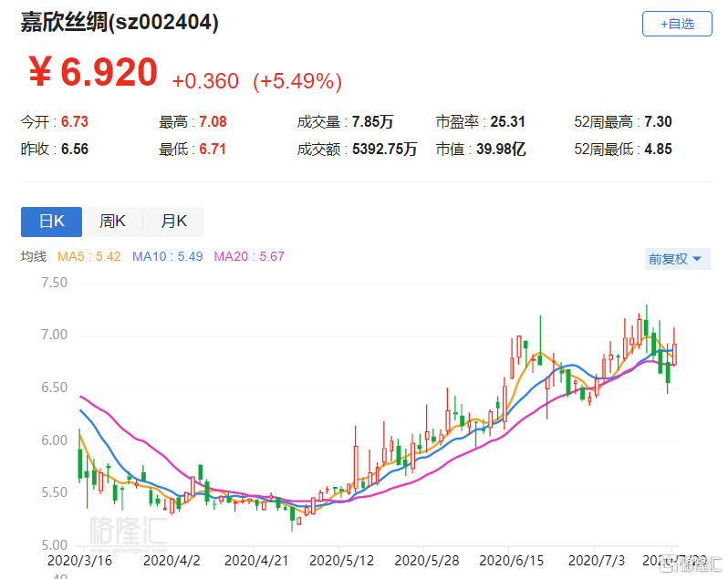Open the 前复权 adjustment dropdown

(x=677, y=259)
